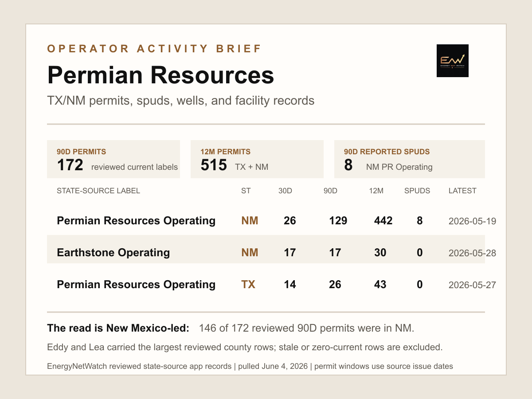Select the 'reviewed current labels' note
Image resolution: width=532 pixels, height=399 pixels.
click(135, 167)
